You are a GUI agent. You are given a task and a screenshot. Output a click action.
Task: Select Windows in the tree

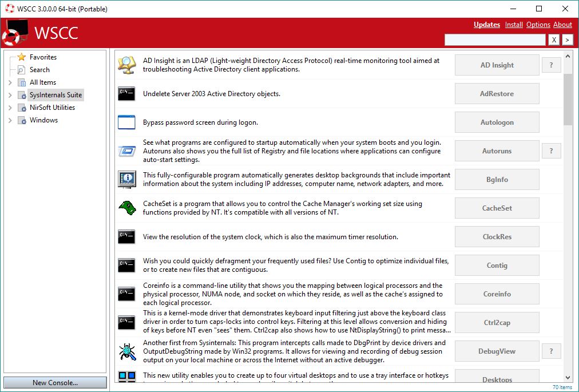[43, 120]
